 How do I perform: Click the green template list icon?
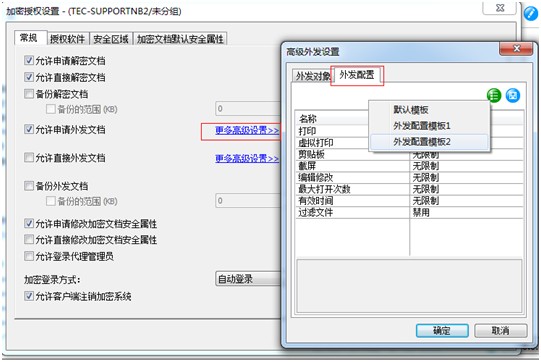click(494, 95)
